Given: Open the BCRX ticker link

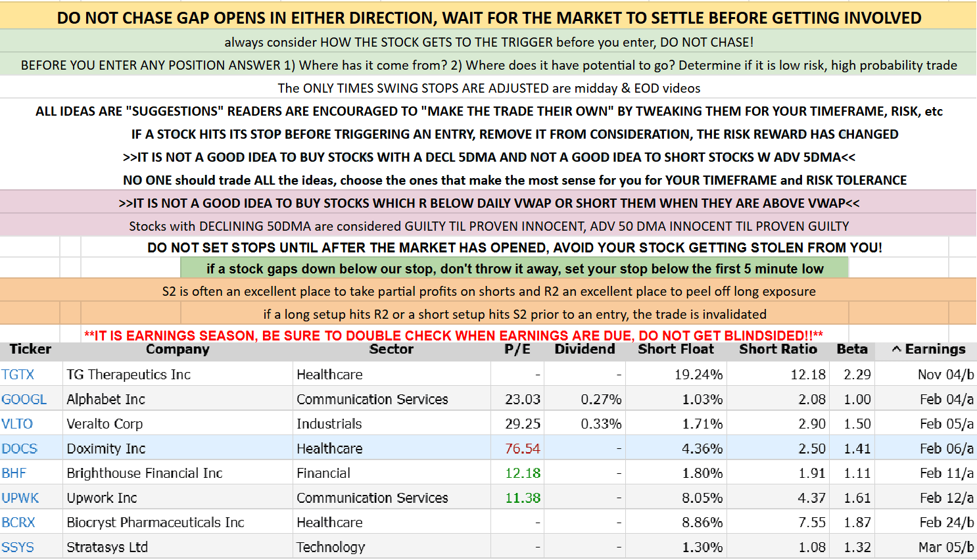Looking at the screenshot, I should click(x=18, y=523).
